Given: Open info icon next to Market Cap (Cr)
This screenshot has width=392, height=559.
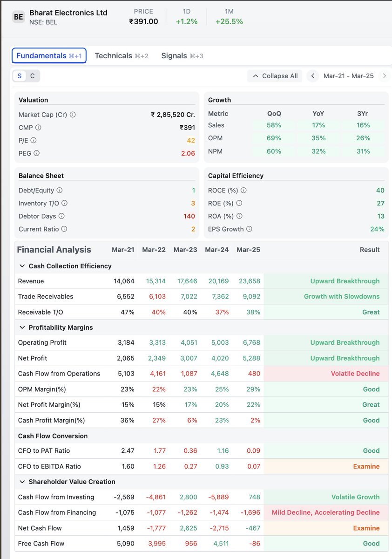Looking at the screenshot, I should [73, 115].
